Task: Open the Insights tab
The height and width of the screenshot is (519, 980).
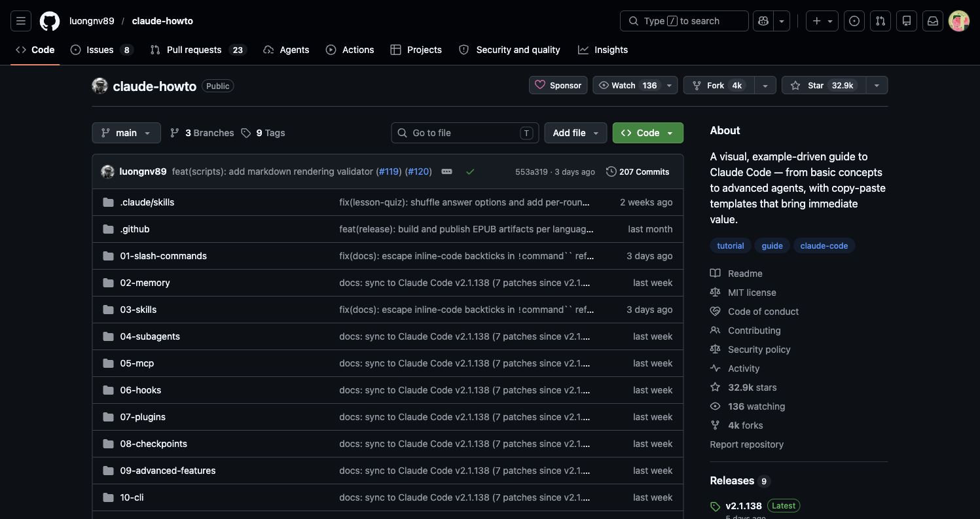Action: click(603, 50)
